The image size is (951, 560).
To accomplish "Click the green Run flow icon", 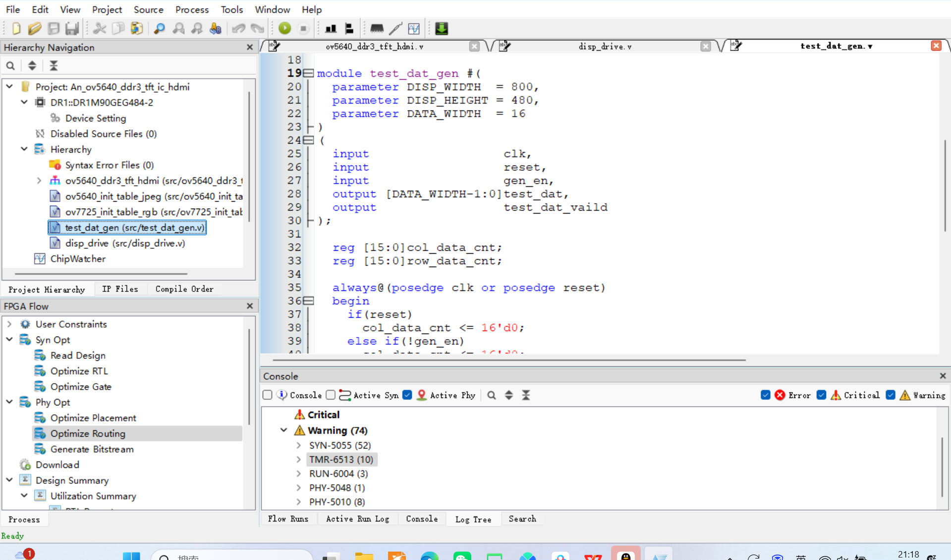I will click(x=285, y=29).
